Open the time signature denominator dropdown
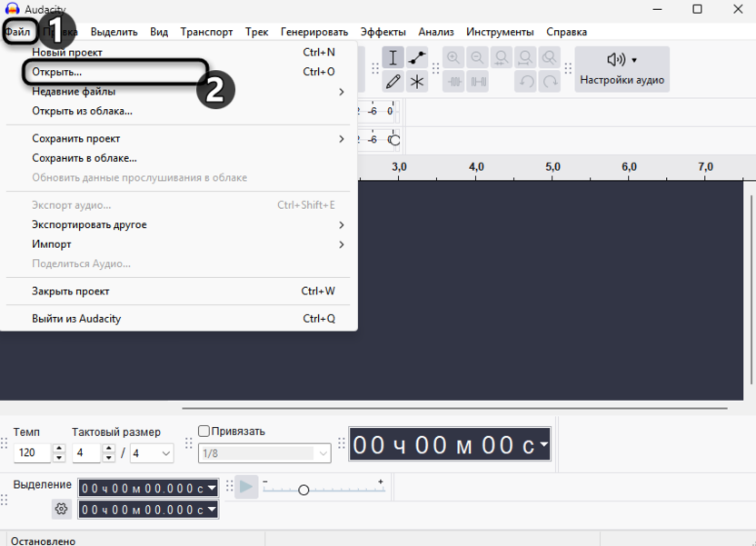756x546 pixels. tap(151, 451)
